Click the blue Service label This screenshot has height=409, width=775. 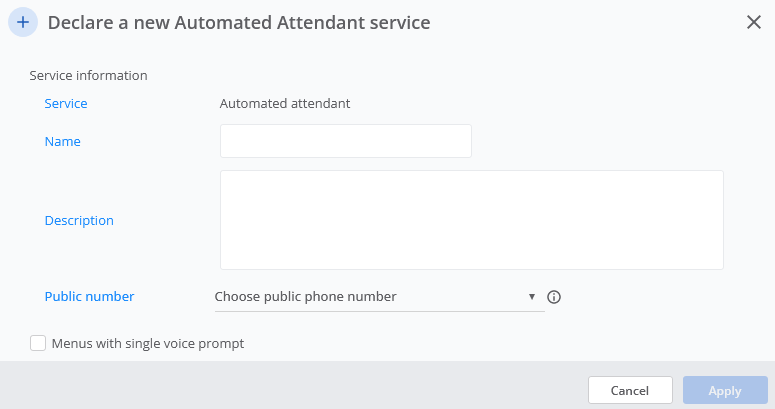66,103
